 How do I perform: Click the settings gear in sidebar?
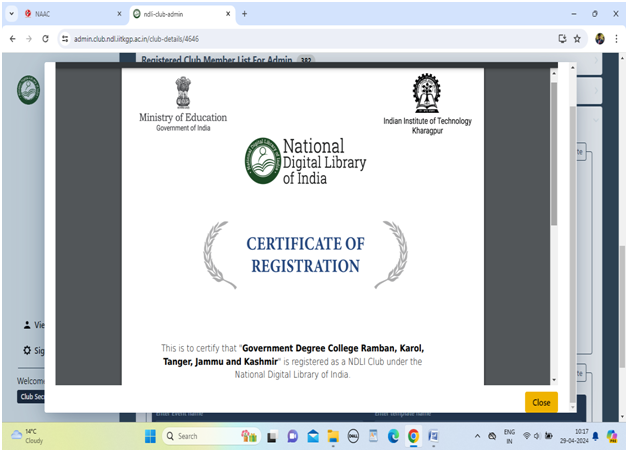27,351
